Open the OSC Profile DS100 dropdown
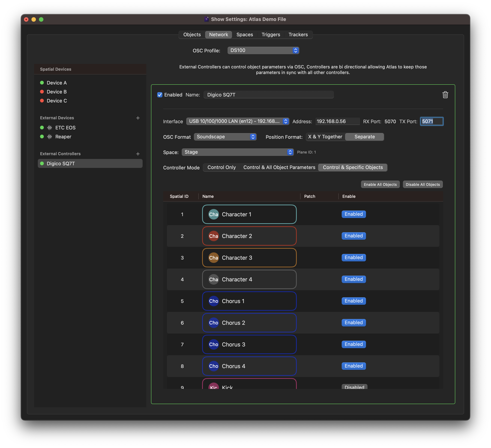The width and height of the screenshot is (491, 448). (x=263, y=50)
